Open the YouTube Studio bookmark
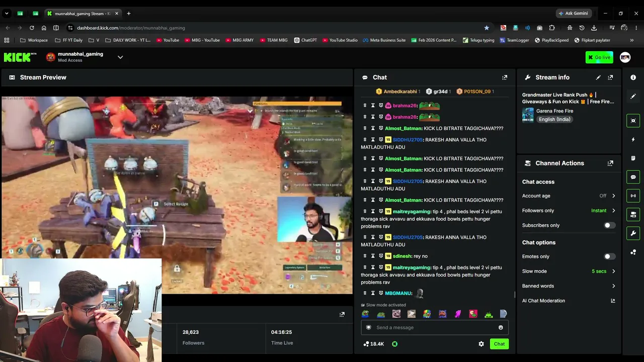This screenshot has height=362, width=644. pyautogui.click(x=340, y=40)
